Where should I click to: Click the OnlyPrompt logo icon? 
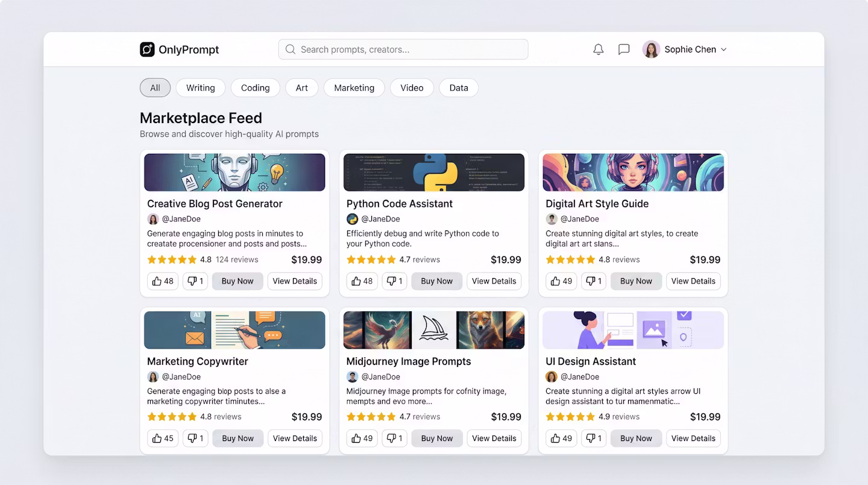[x=147, y=49]
